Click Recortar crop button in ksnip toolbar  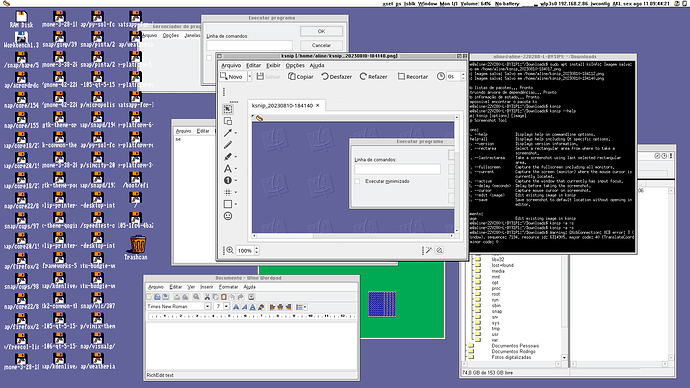[413, 77]
